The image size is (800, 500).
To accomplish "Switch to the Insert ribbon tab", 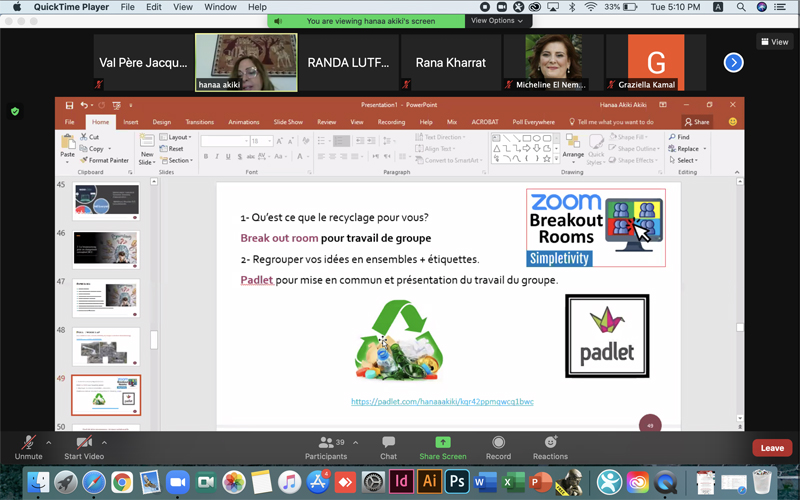I will click(131, 122).
